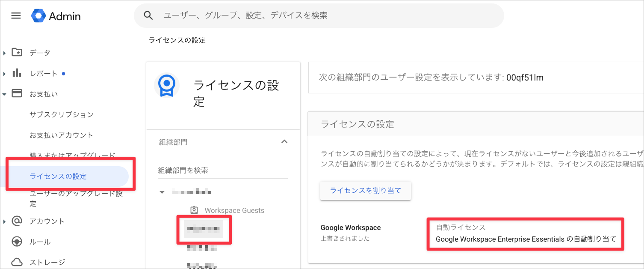The width and height of the screenshot is (644, 269).
Task: Open the アカウント menu item
Action: pos(47,221)
